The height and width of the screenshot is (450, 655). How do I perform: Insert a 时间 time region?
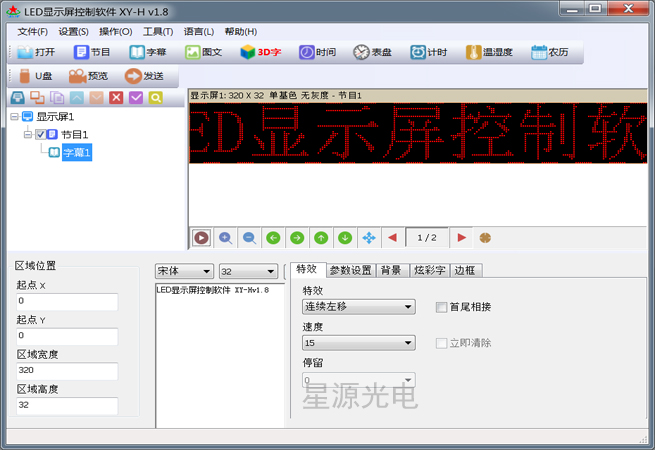pyautogui.click(x=317, y=52)
